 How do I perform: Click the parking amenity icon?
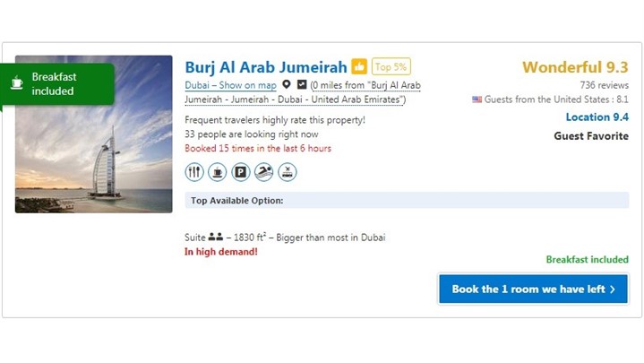240,171
